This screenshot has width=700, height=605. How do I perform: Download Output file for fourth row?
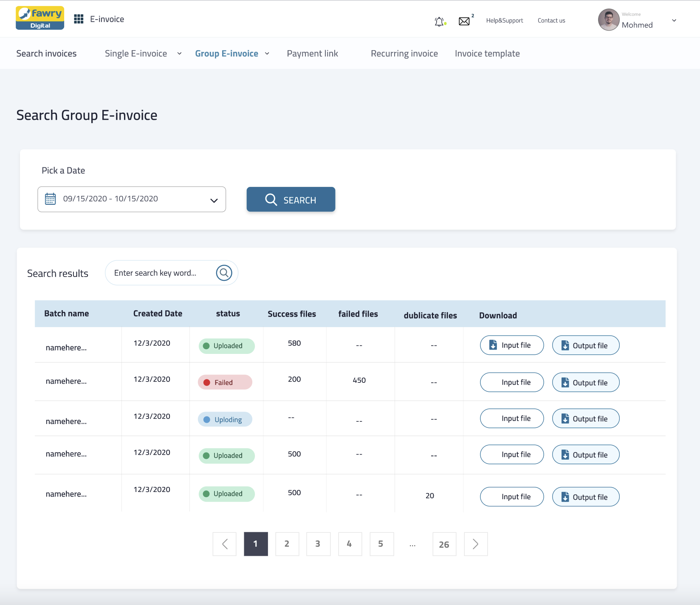(586, 455)
